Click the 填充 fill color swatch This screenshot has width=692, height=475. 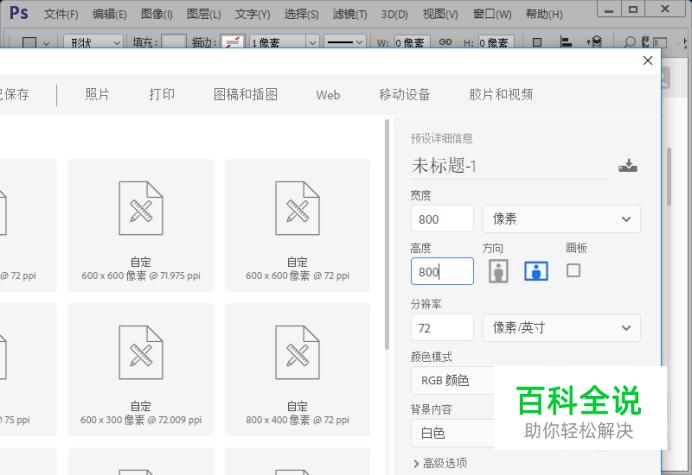tap(173, 42)
